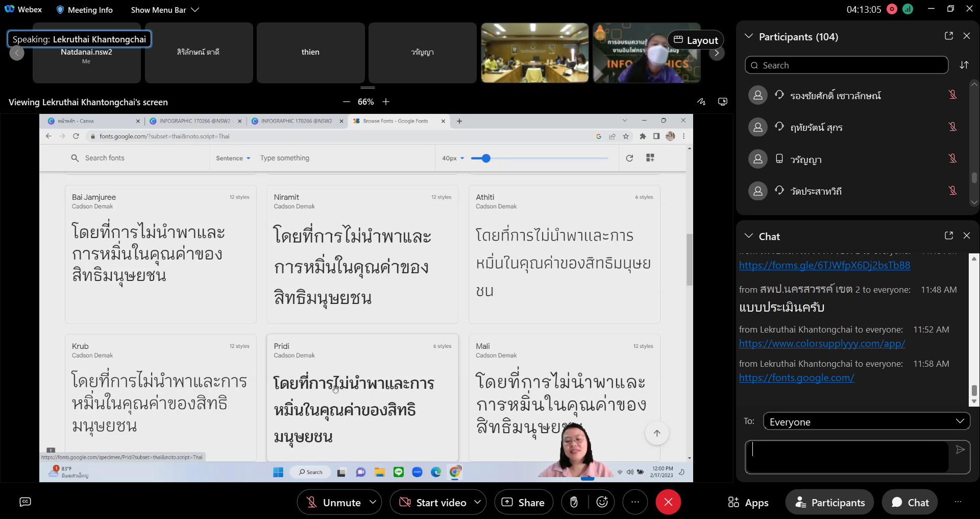Expand Show Menu Bar dropdown
This screenshot has width=980, height=519.
164,10
